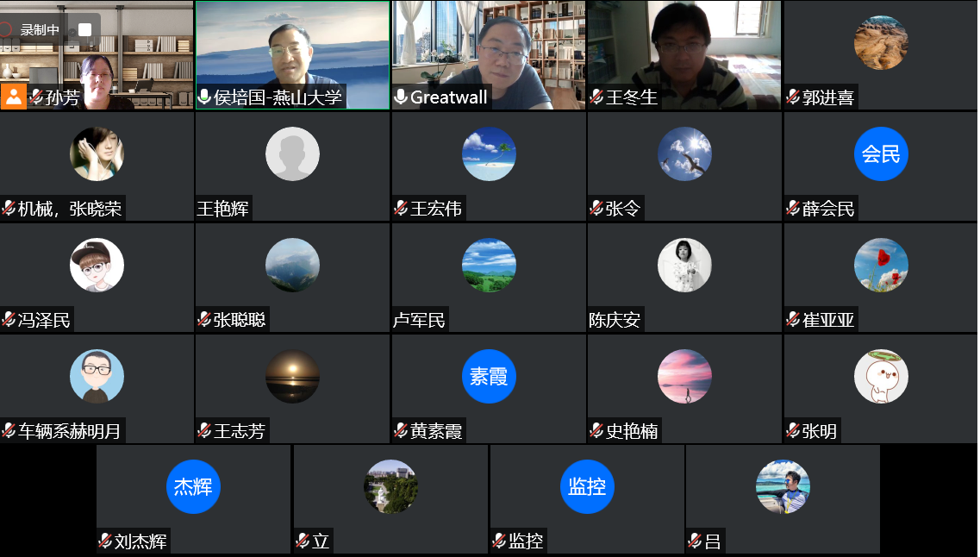
Task: Click muted mic icon next to 张令
Action: coord(596,208)
